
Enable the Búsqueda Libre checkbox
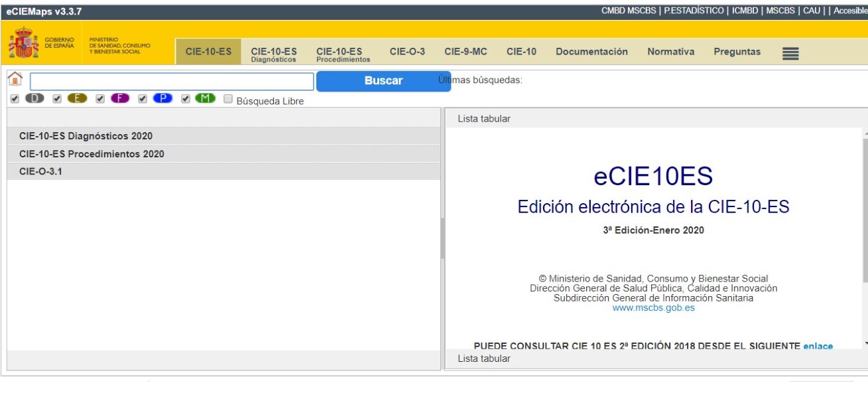tap(228, 100)
